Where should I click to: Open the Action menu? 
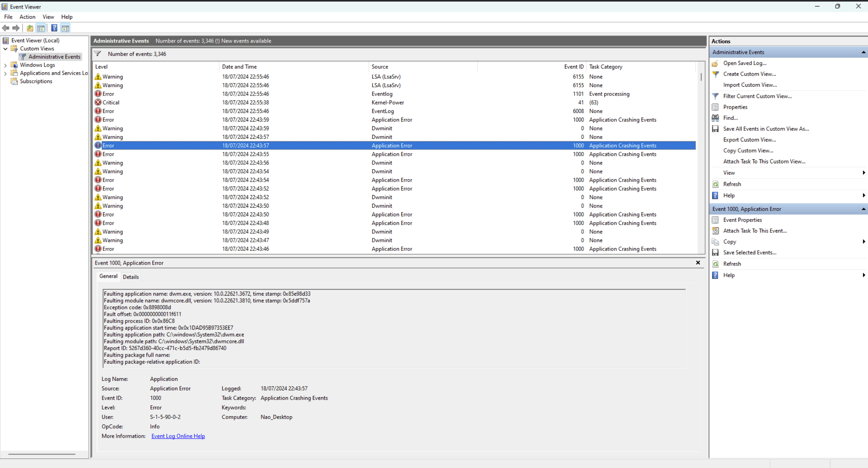click(x=27, y=17)
